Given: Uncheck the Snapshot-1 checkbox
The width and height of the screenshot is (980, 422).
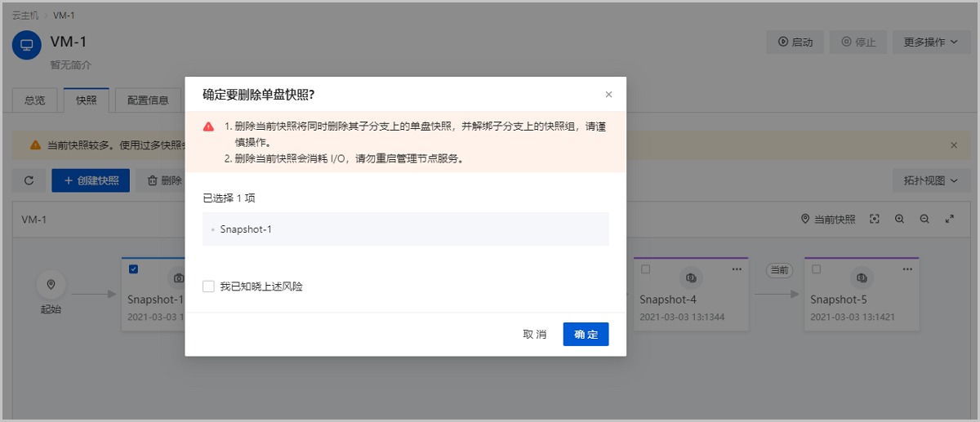Looking at the screenshot, I should click(134, 269).
